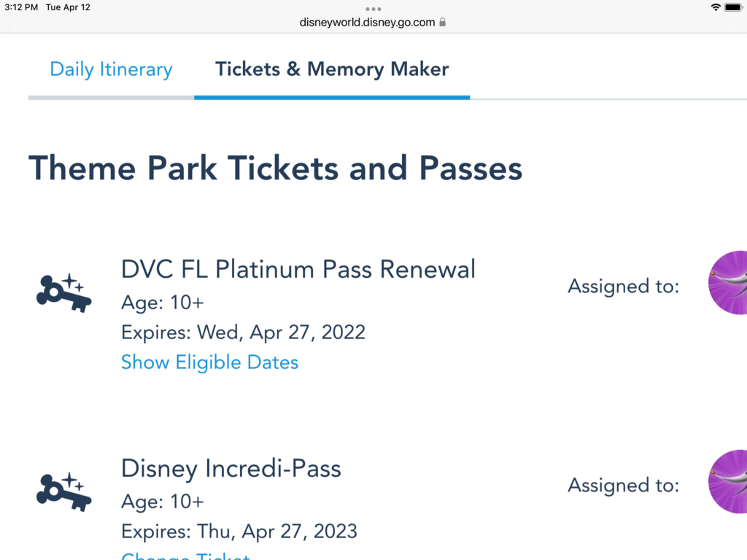Screen dimensions: 747x560
Task: Click the Age: 10+ text under Incredi-Pass
Action: click(162, 502)
